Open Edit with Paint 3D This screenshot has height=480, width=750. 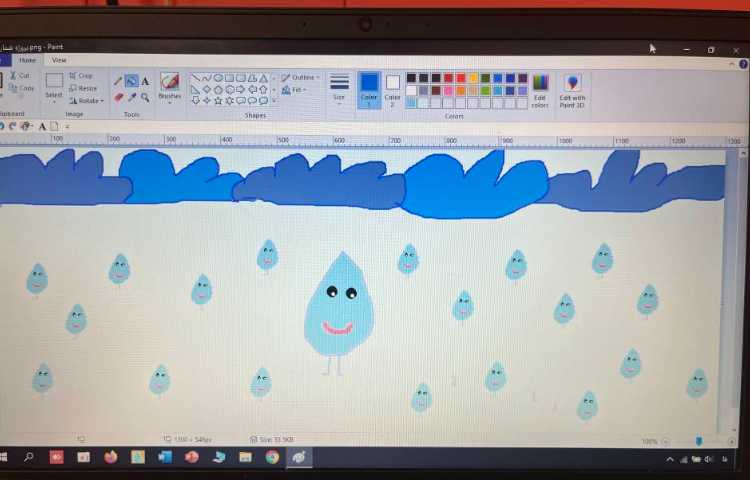572,89
